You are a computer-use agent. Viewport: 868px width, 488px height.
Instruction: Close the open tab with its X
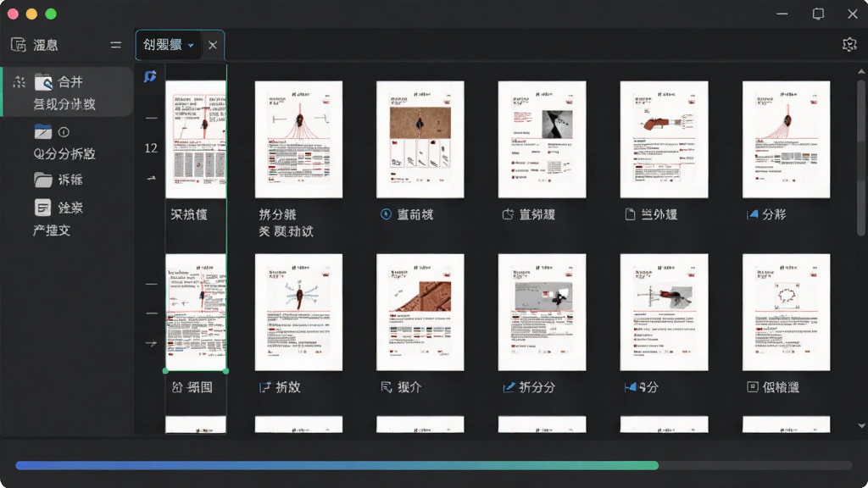click(x=213, y=46)
